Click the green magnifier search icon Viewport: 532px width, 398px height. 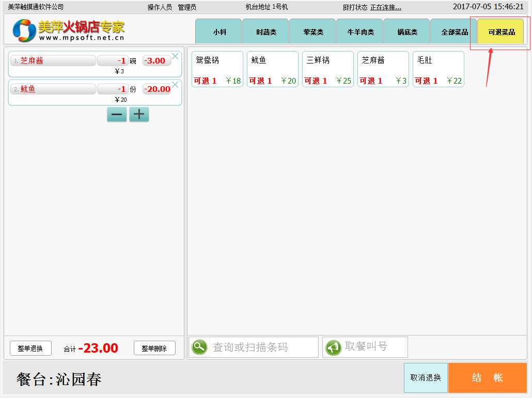(199, 347)
